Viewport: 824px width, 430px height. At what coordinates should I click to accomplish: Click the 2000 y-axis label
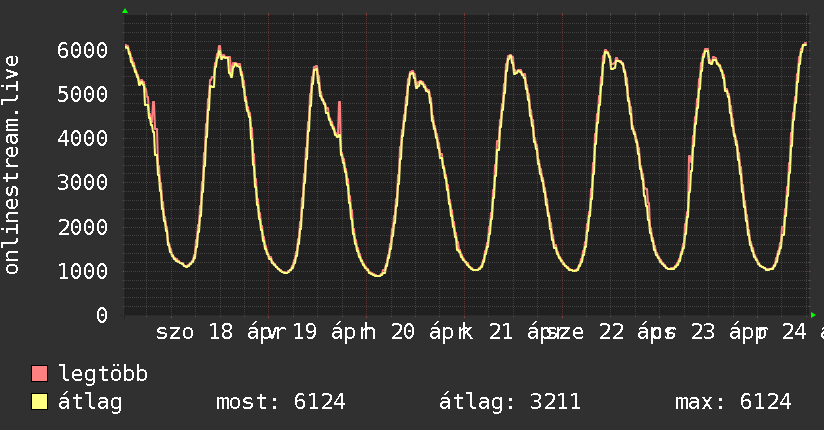pos(83,227)
